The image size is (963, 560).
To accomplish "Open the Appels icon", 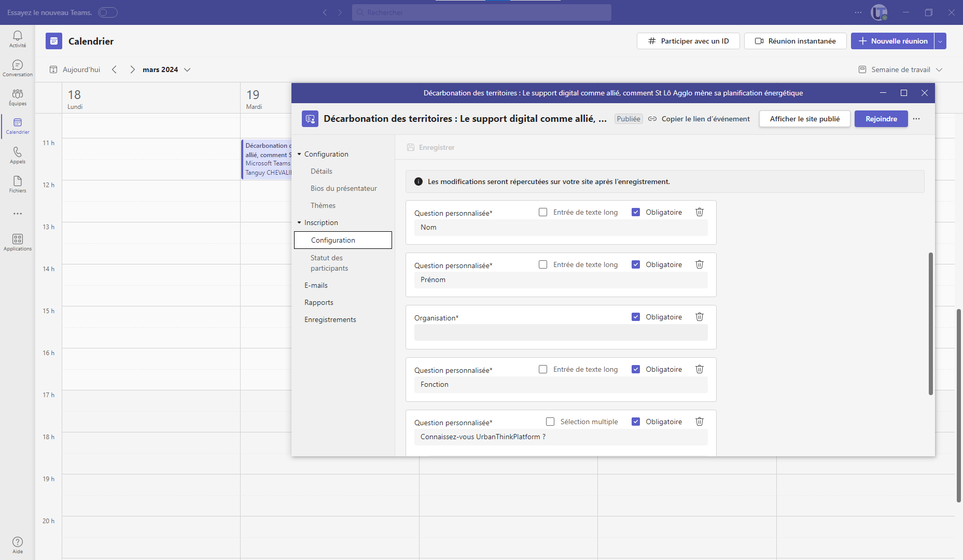I will click(18, 155).
